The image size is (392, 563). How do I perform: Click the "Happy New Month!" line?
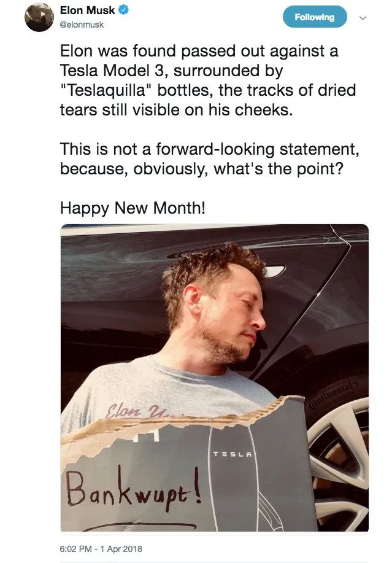133,208
